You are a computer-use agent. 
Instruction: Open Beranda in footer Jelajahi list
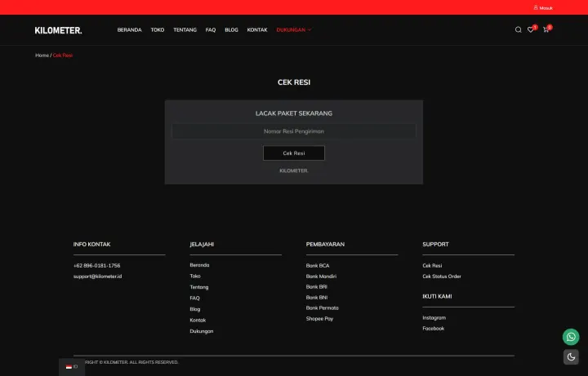(x=199, y=265)
